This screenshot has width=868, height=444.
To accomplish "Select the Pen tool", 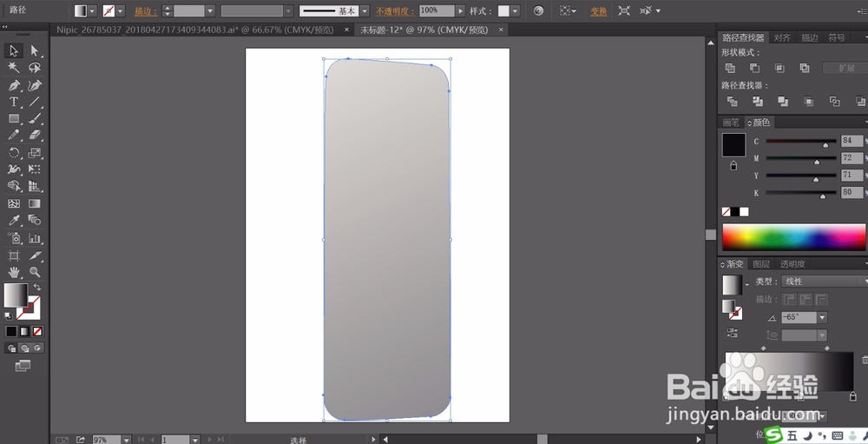I will click(x=14, y=85).
